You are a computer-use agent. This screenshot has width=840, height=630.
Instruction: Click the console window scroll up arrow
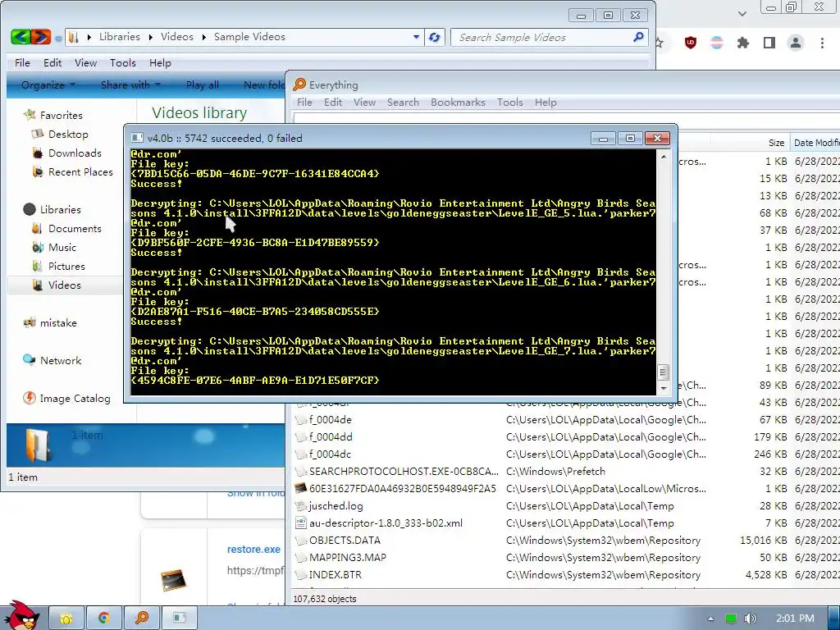click(664, 157)
